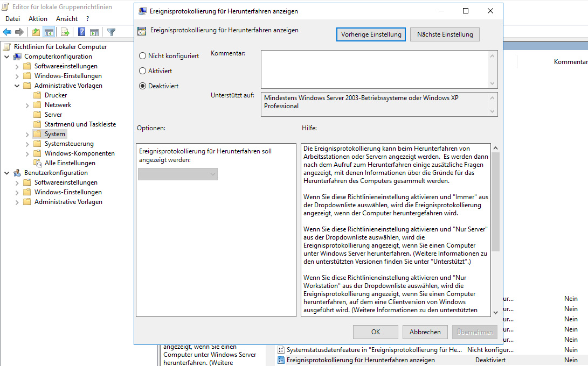Select the 'Aktiviert' radio button
Image resolution: width=588 pixels, height=366 pixels.
click(143, 71)
